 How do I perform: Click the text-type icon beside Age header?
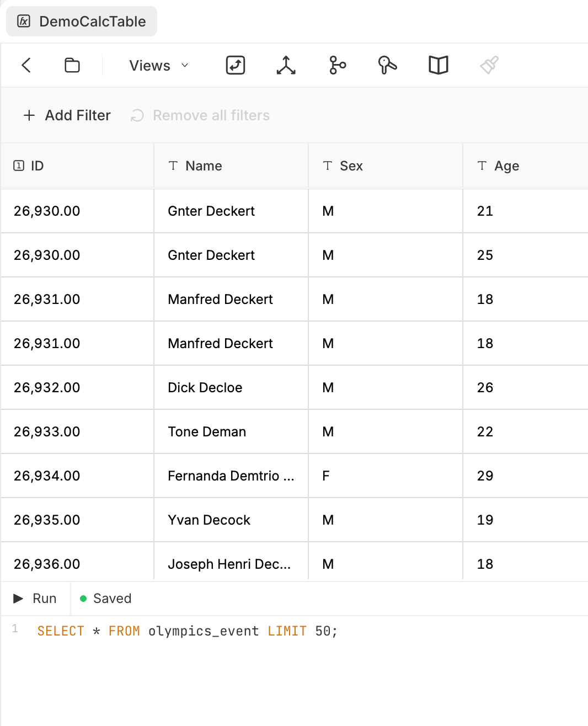tap(482, 166)
